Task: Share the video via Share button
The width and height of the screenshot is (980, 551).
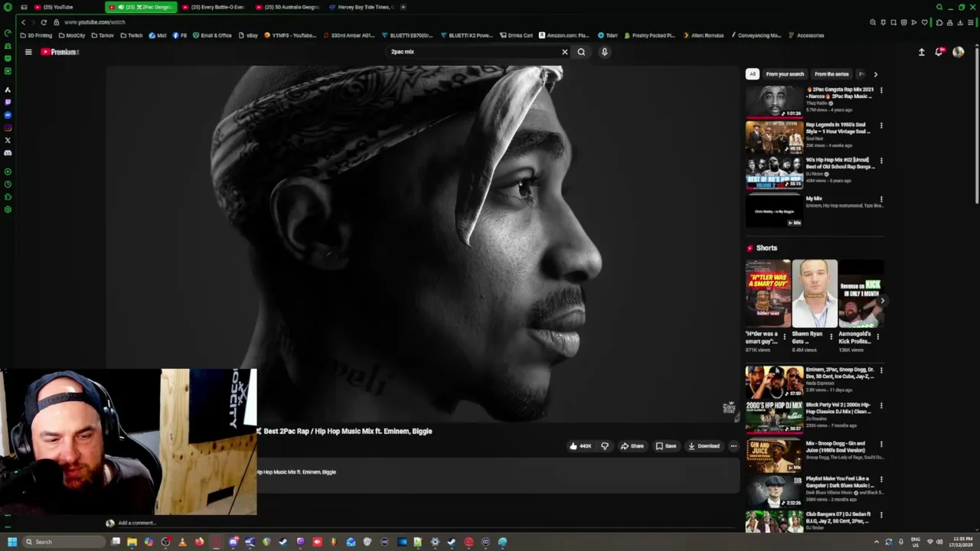Action: pos(632,446)
